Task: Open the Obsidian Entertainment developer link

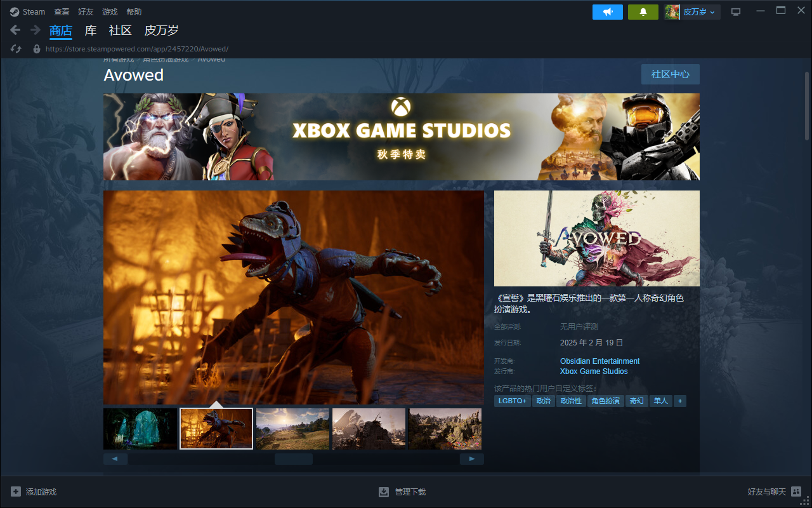Action: (x=599, y=361)
